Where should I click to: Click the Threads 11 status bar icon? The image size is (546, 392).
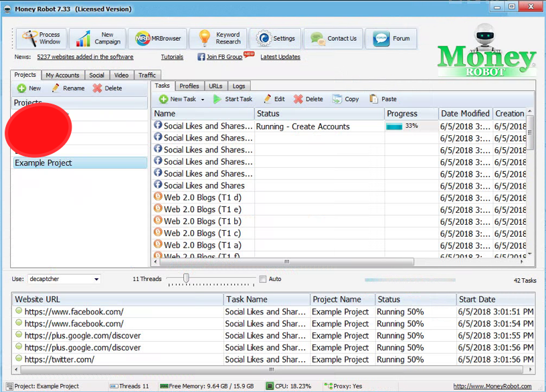114,386
